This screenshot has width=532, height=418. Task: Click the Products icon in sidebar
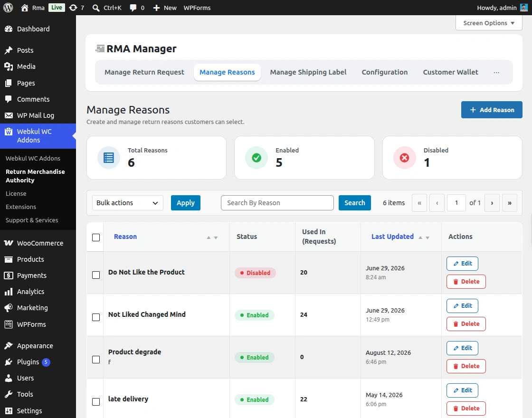pyautogui.click(x=9, y=259)
